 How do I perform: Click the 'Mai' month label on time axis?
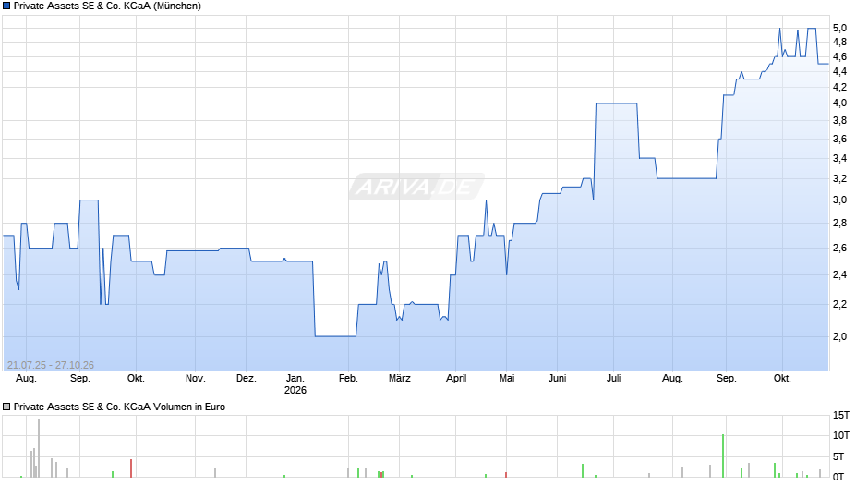[x=507, y=379]
